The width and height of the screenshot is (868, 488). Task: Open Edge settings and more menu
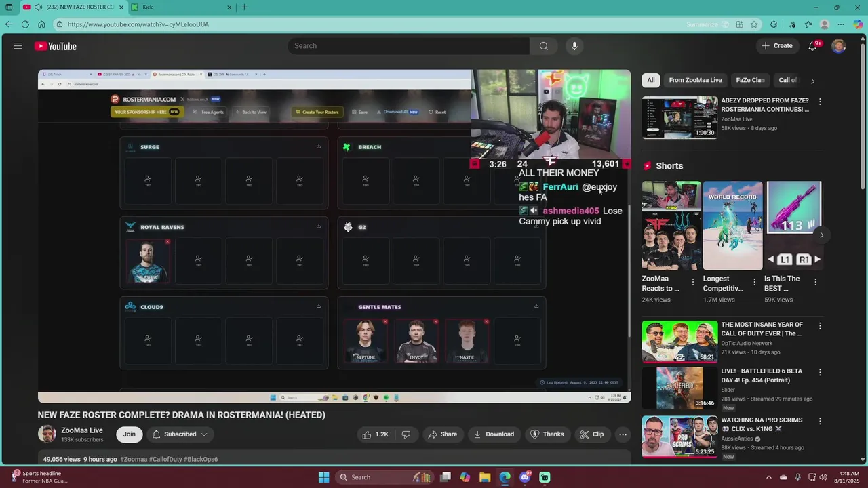pos(841,24)
